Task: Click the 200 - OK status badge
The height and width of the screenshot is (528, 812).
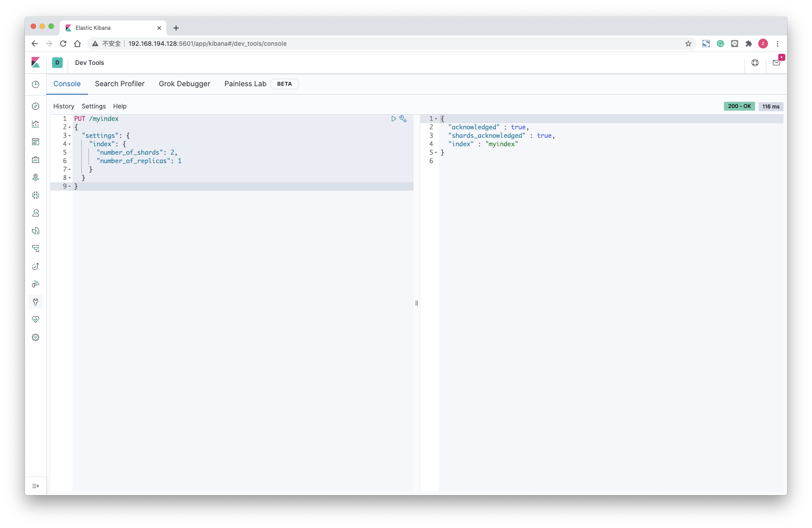Action: (x=740, y=106)
